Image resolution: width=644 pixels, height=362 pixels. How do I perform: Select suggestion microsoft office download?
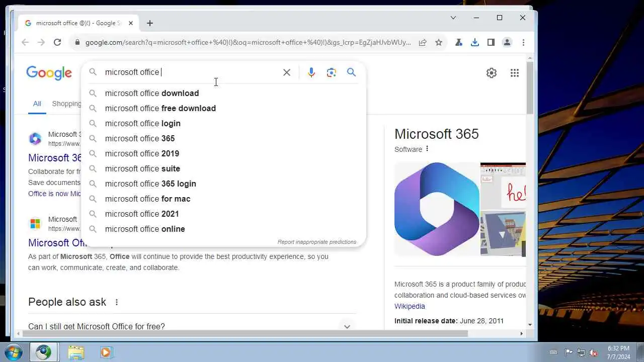click(x=223, y=93)
